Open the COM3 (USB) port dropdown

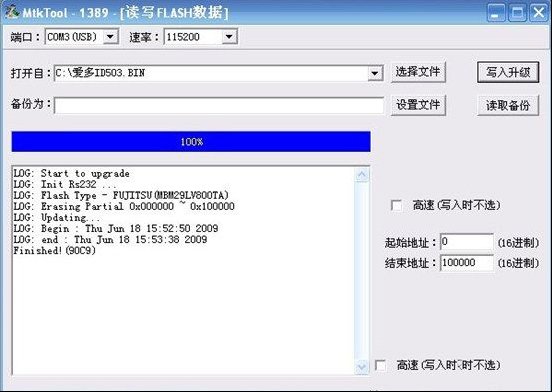coord(111,37)
